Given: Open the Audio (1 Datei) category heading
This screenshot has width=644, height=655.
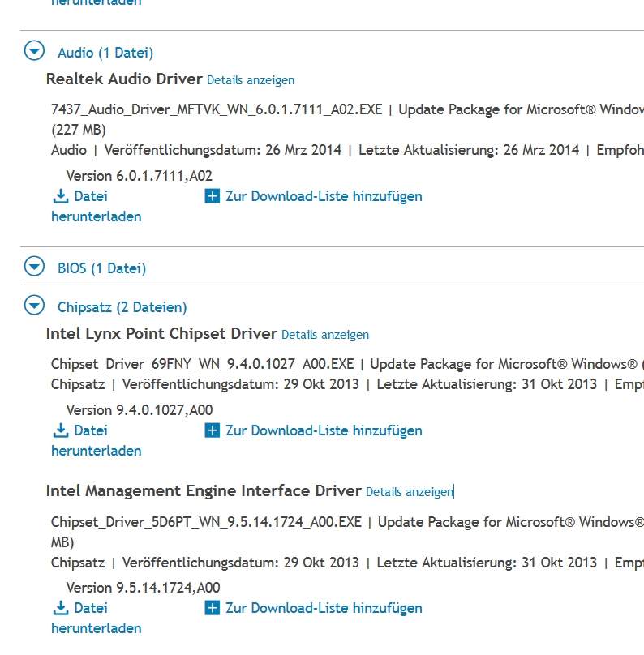Looking at the screenshot, I should coord(105,54).
